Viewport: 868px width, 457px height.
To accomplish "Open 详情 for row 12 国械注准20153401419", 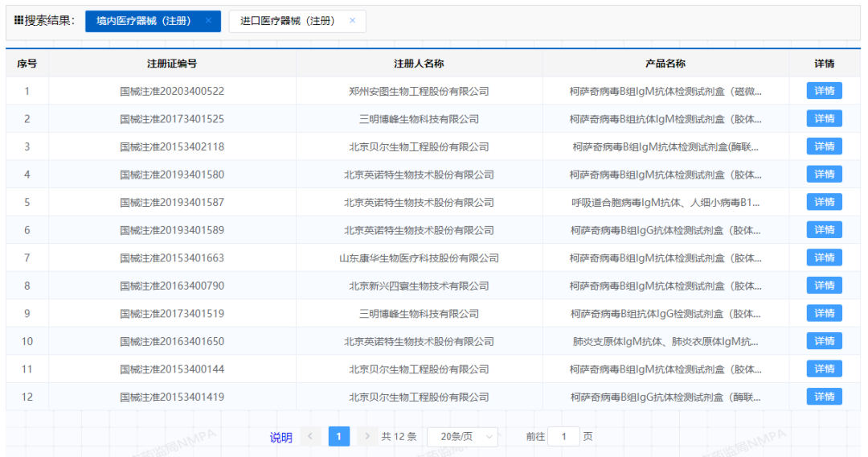I will (824, 397).
